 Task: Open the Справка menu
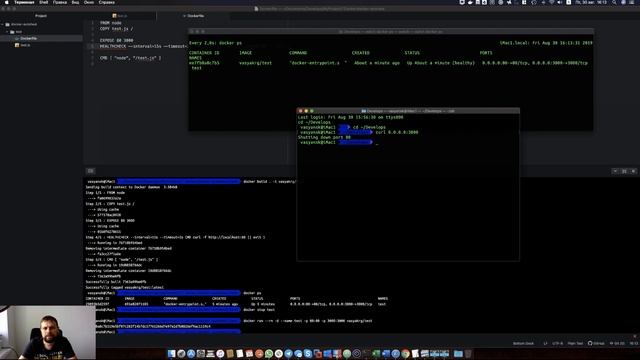click(107, 2)
